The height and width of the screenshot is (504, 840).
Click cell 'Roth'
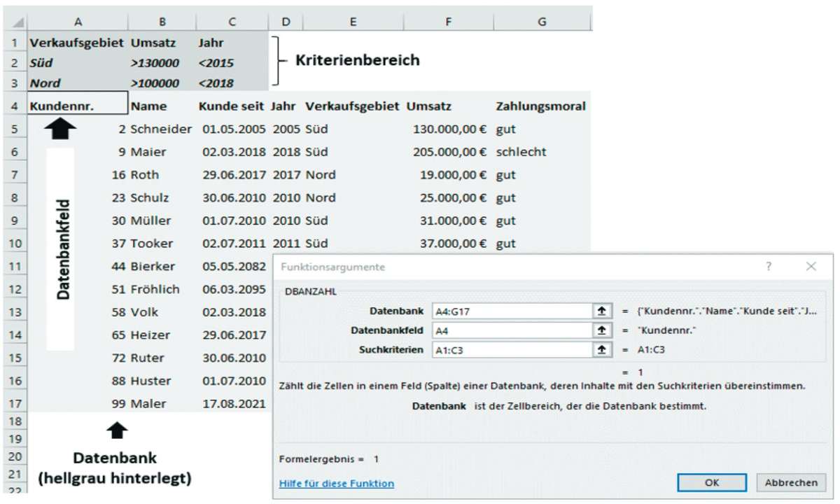pyautogui.click(x=162, y=175)
